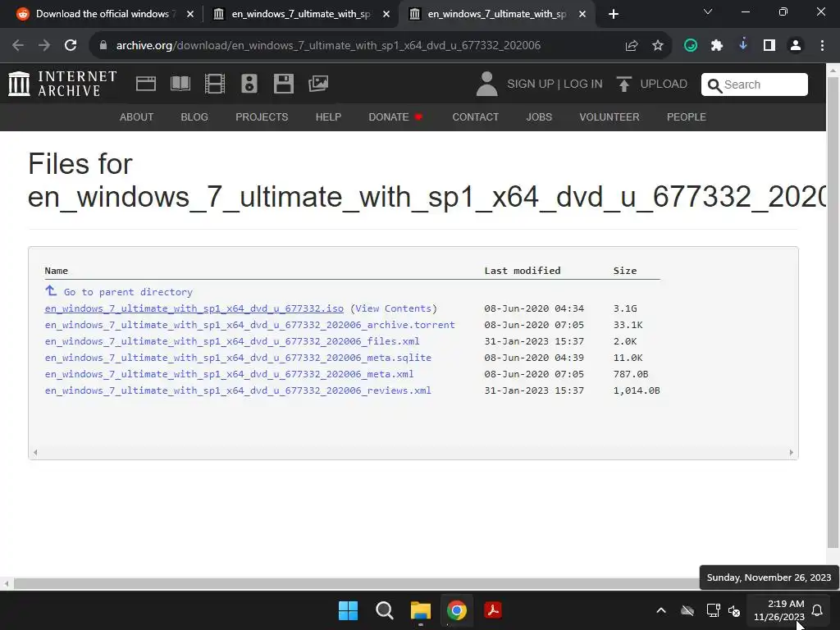Click the upload arrow icon

click(x=623, y=84)
